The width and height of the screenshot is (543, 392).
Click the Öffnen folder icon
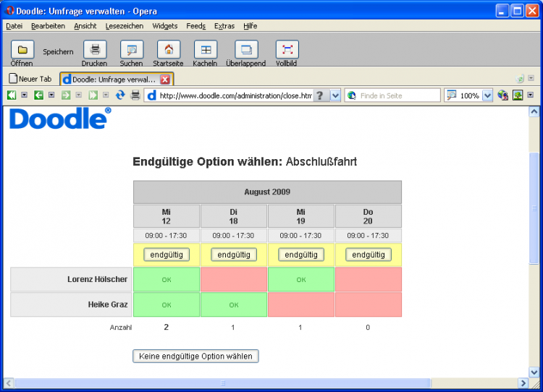[x=22, y=50]
